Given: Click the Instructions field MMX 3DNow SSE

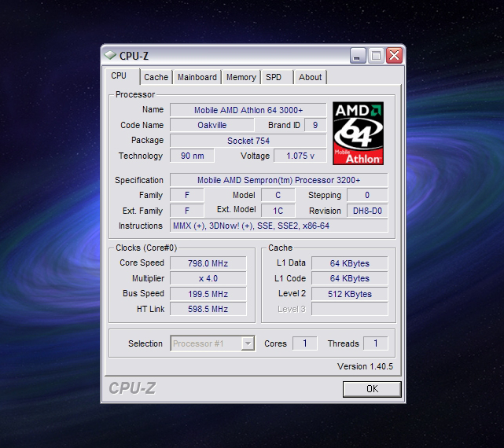Looking at the screenshot, I should (x=278, y=226).
